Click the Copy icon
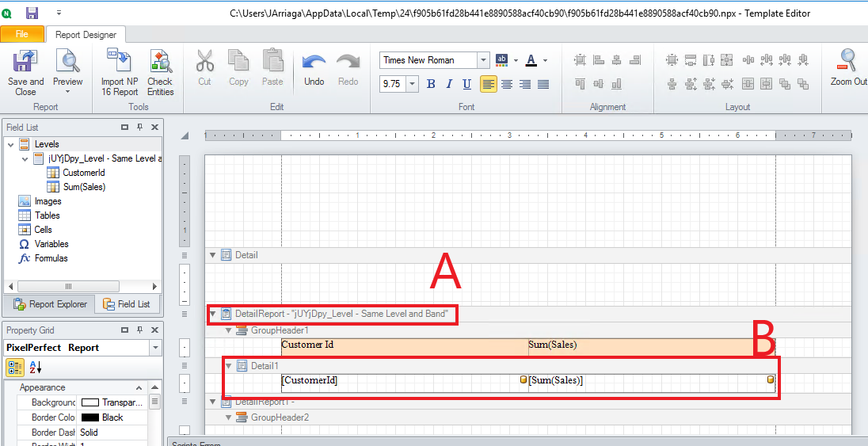Image resolution: width=868 pixels, height=446 pixels. [238, 60]
